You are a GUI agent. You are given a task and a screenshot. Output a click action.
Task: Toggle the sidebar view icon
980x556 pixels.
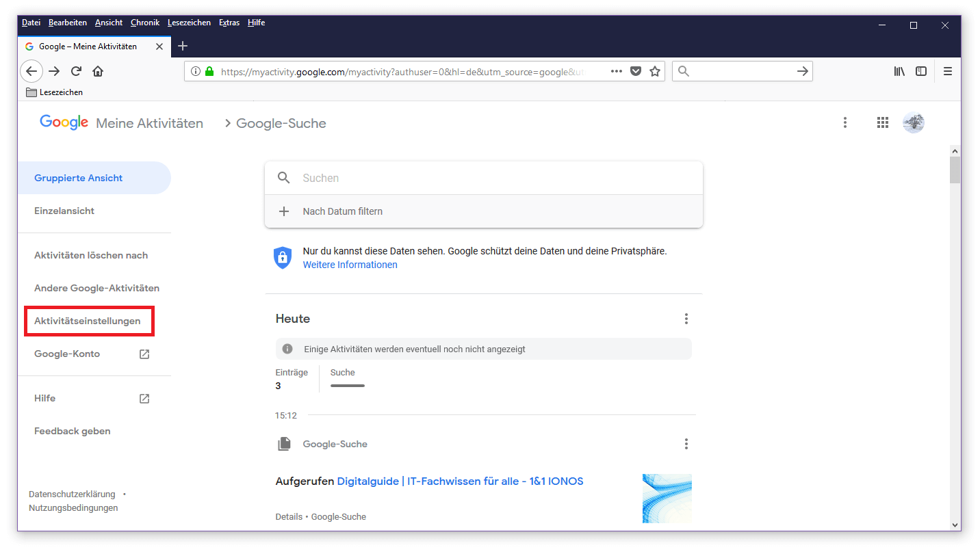(x=921, y=71)
